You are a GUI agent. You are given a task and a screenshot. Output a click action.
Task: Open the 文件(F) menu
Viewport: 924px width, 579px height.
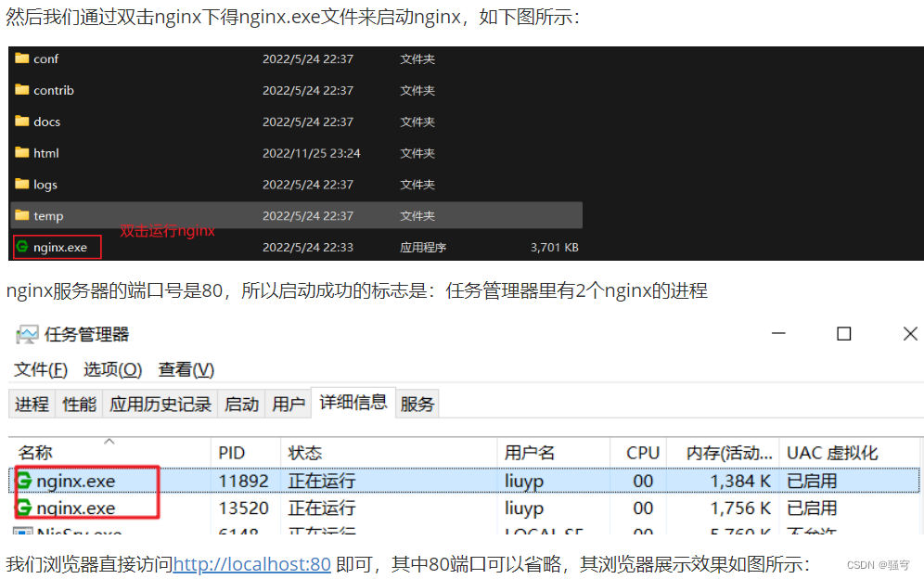pyautogui.click(x=40, y=368)
